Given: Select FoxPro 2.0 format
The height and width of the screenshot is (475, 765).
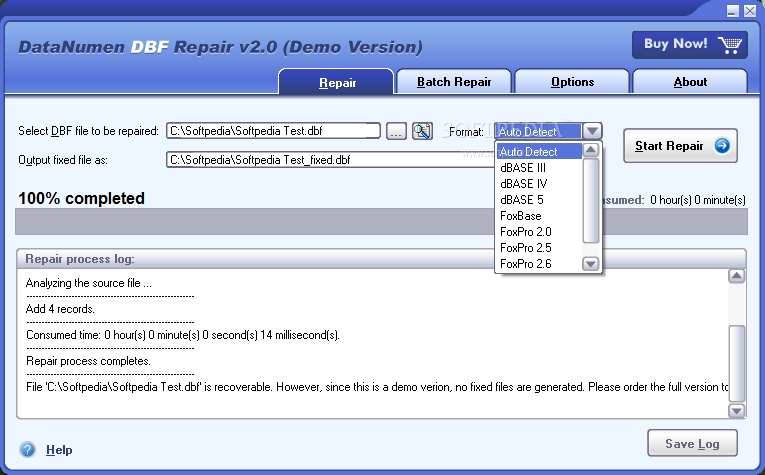Looking at the screenshot, I should (x=539, y=232).
